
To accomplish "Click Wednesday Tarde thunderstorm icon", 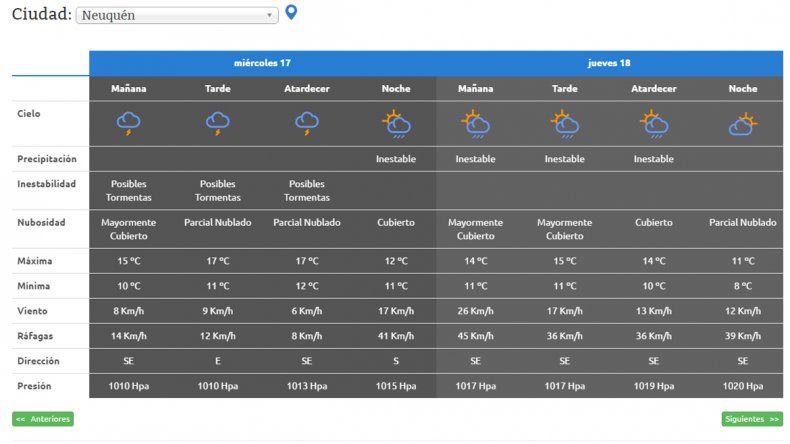I will point(218,123).
